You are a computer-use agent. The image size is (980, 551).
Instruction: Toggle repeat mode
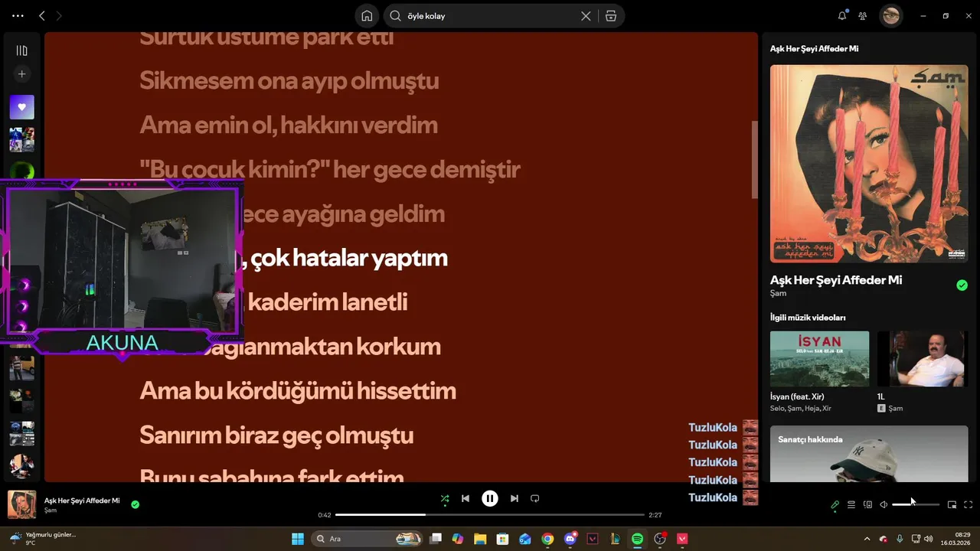point(535,498)
